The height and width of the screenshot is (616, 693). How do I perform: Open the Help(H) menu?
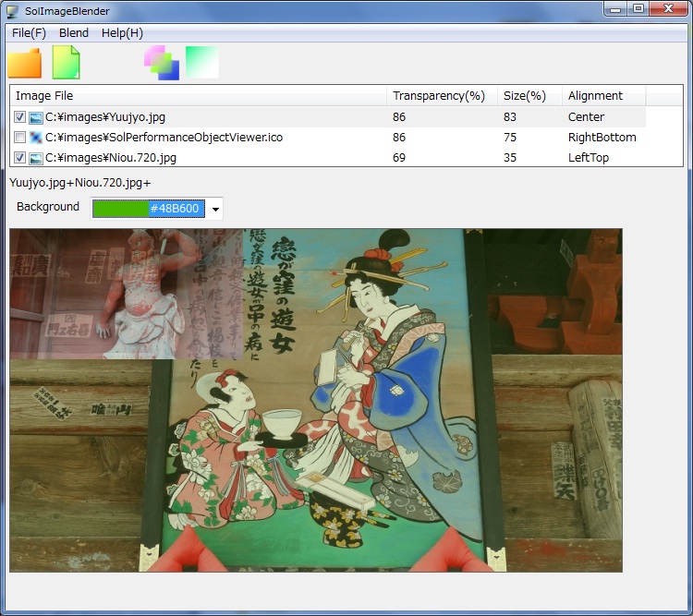pyautogui.click(x=122, y=33)
